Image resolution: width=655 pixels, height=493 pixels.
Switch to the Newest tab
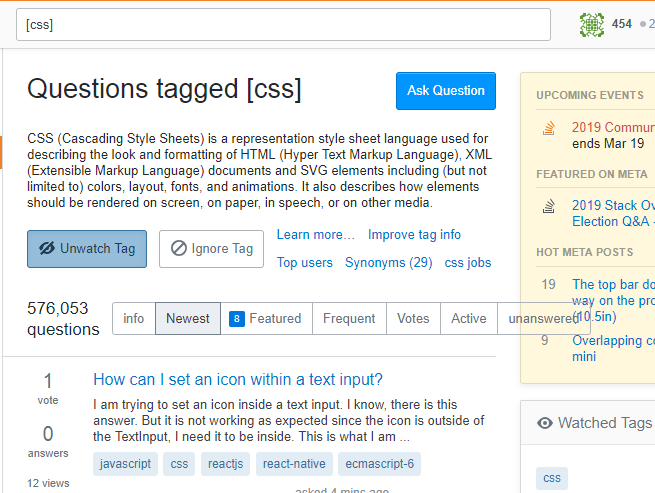coord(188,319)
